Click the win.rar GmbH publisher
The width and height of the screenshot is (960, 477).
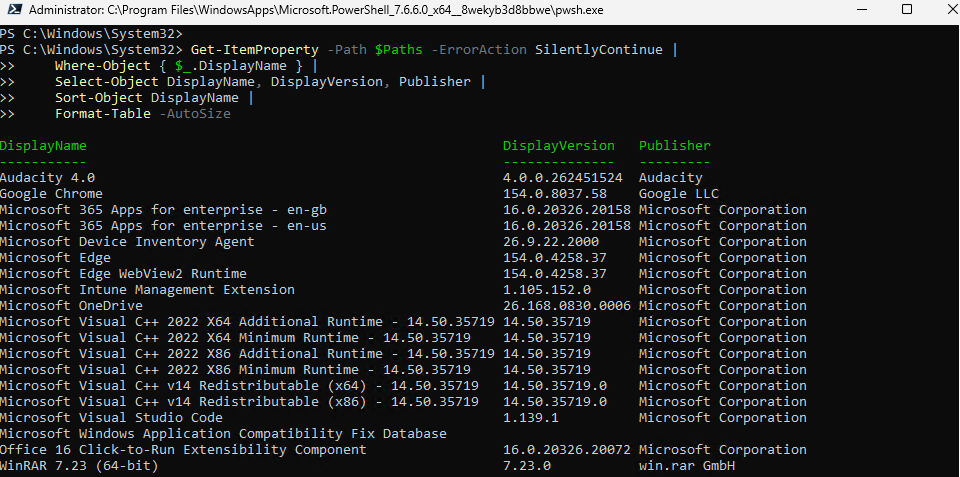[x=687, y=465]
